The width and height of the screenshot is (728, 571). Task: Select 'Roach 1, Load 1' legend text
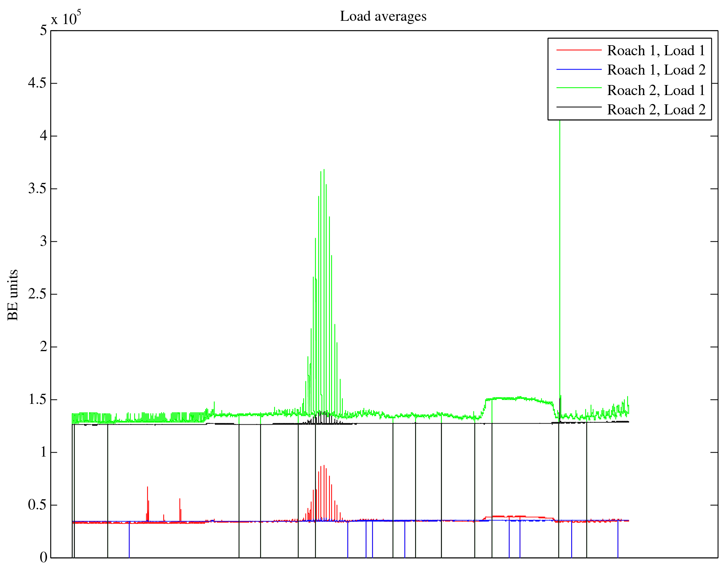coord(656,51)
